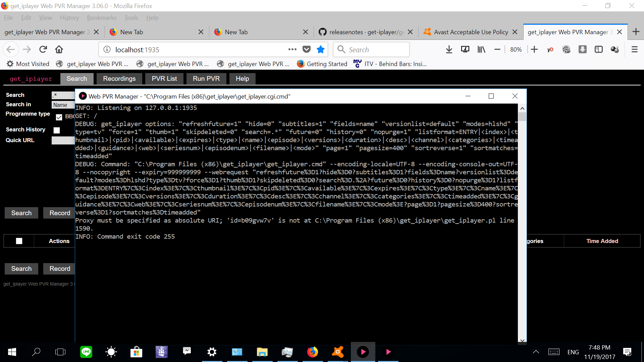Open the Search in Name dropdown

pyautogui.click(x=63, y=105)
